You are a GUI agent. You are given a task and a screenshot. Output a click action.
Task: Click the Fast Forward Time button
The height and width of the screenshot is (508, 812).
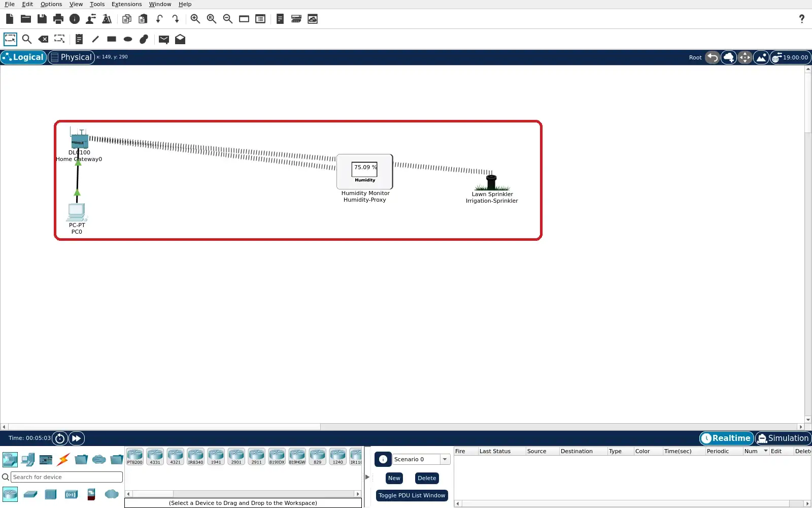tap(77, 438)
